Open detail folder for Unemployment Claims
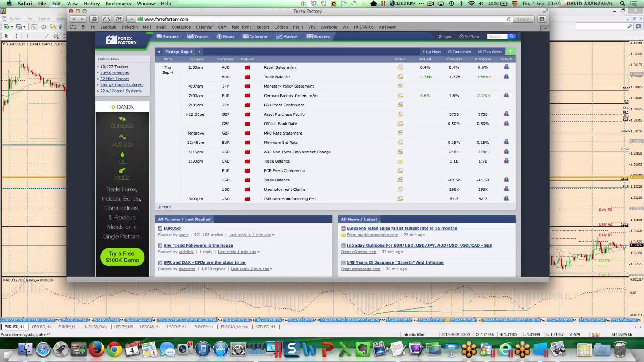 pyautogui.click(x=400, y=189)
